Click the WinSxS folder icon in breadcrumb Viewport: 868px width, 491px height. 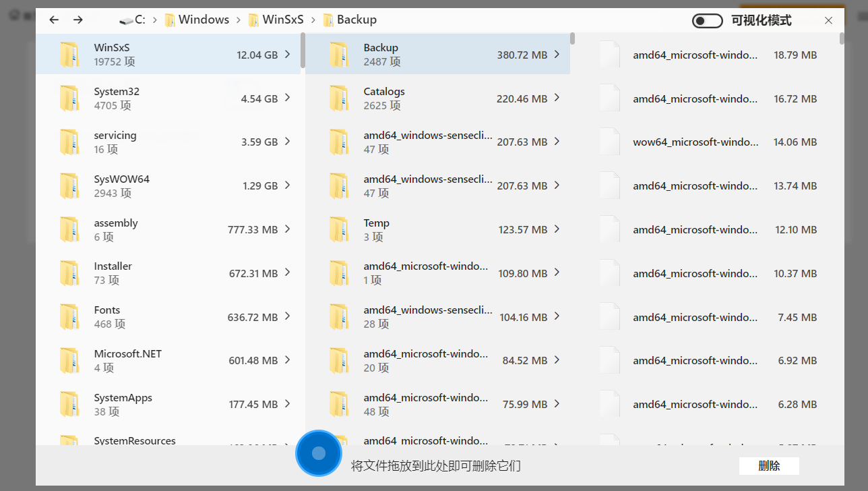(253, 20)
